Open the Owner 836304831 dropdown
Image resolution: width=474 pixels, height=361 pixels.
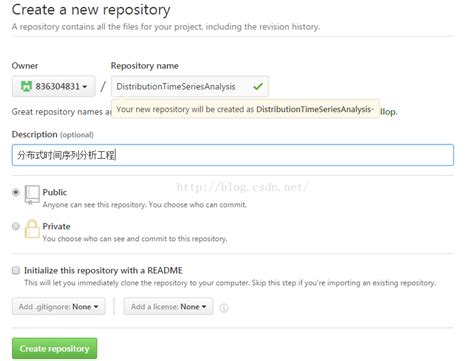click(54, 86)
